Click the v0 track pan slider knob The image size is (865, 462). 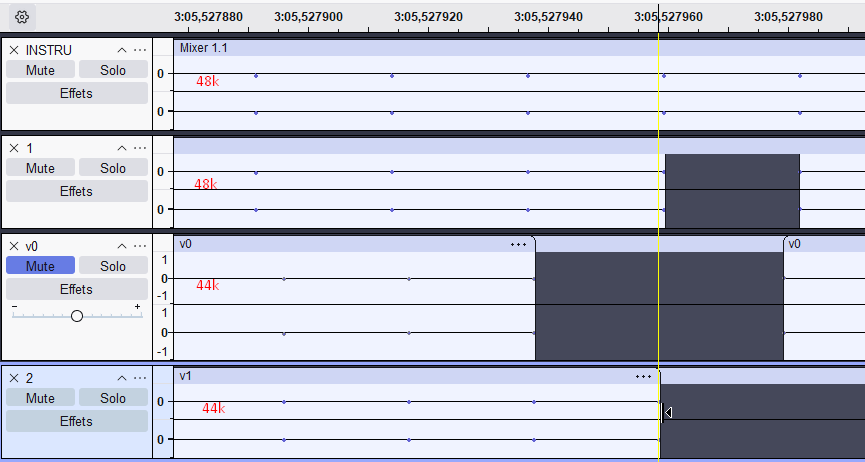pos(77,315)
